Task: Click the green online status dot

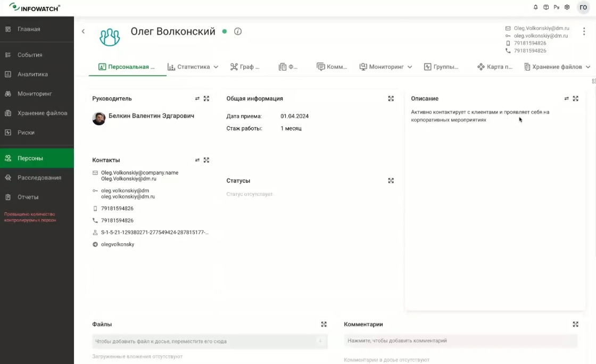Action: [x=225, y=31]
